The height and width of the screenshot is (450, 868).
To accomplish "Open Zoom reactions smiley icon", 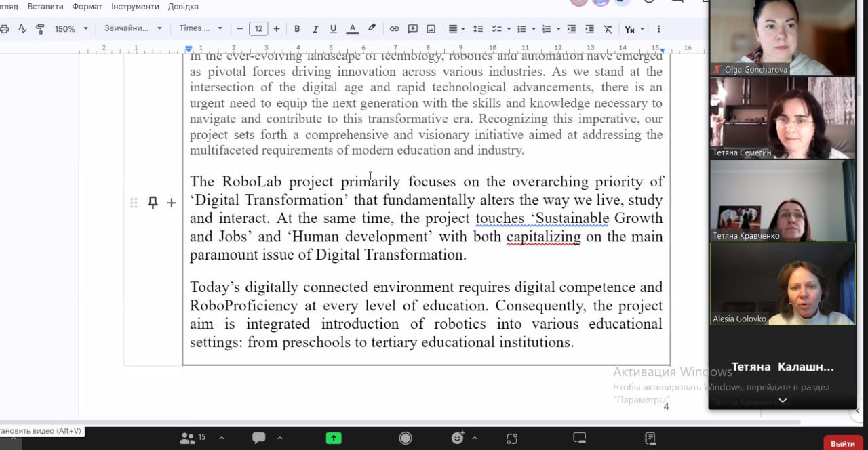I will point(458,438).
